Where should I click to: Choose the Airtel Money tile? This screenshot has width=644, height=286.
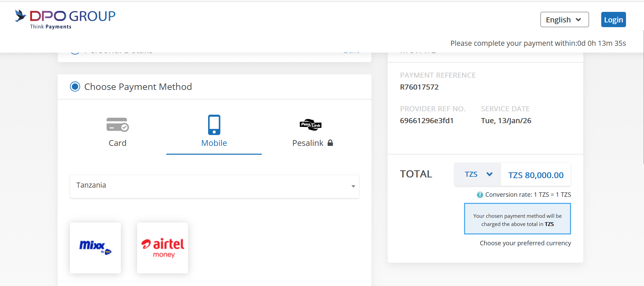[x=163, y=248]
